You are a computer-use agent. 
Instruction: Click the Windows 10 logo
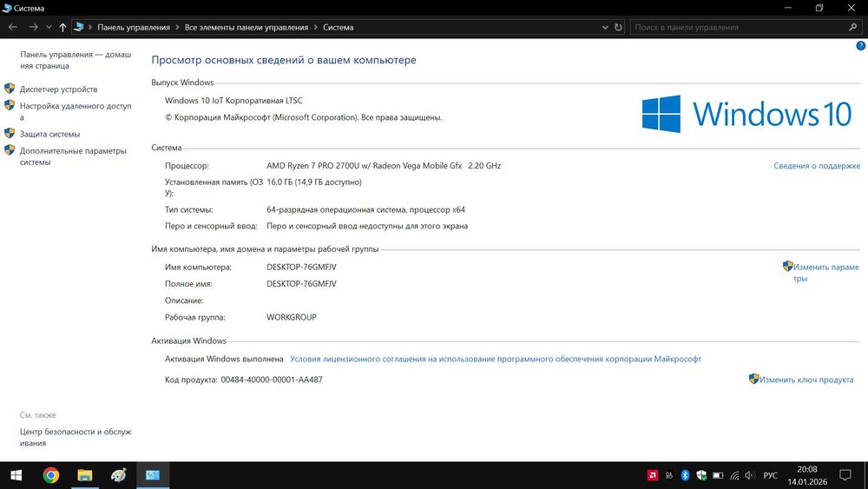(746, 114)
